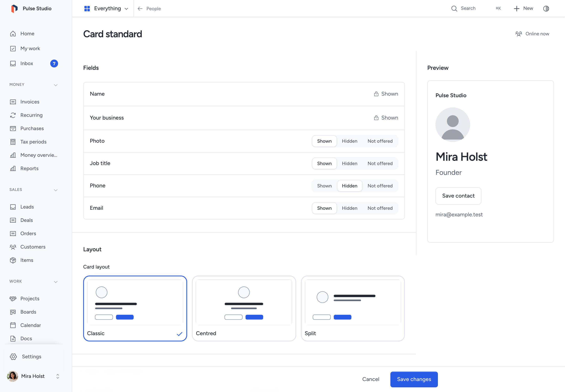Click the Customers people icon
This screenshot has width=565, height=392.
point(13,247)
